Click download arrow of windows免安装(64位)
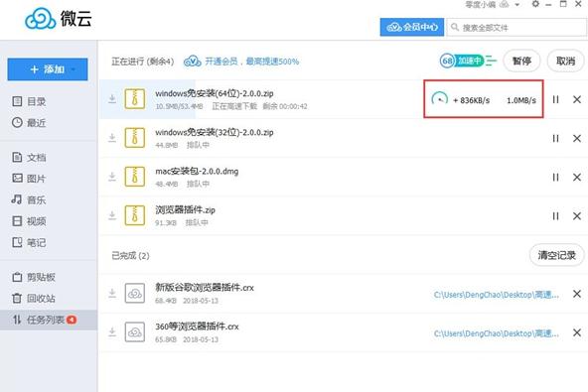The image size is (588, 392). pyautogui.click(x=112, y=99)
